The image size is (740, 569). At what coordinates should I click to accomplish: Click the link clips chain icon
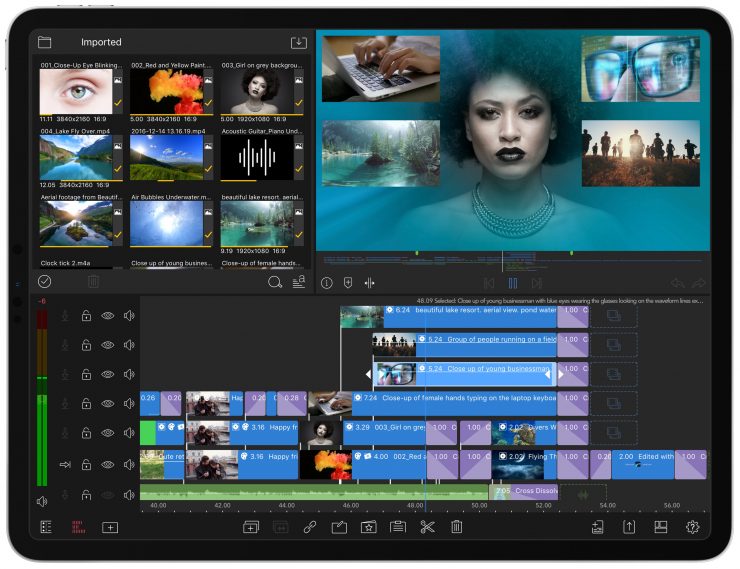310,527
